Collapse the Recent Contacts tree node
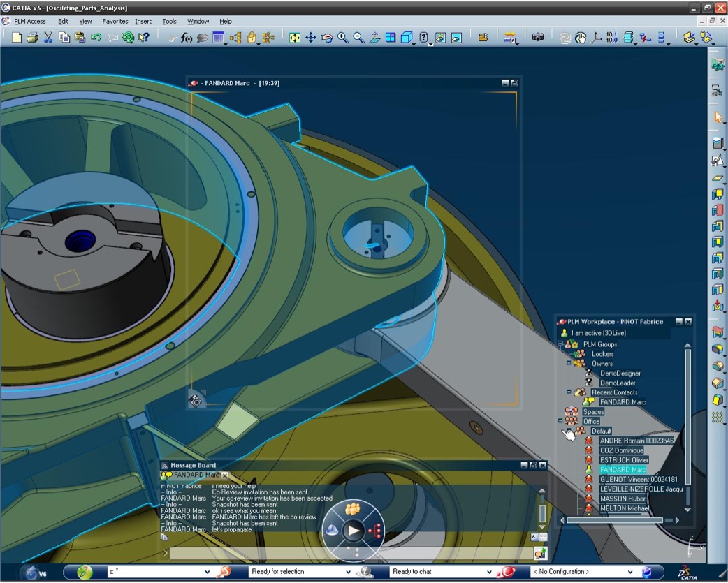The height and width of the screenshot is (583, 728). (569, 392)
